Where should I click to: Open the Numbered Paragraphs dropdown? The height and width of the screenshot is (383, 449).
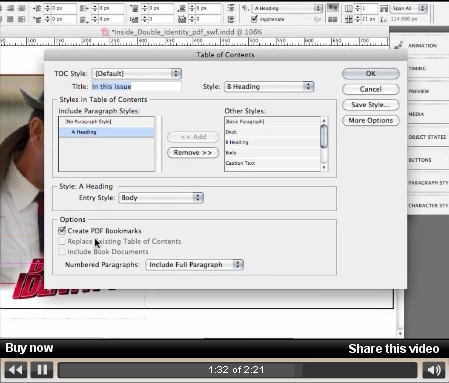click(x=195, y=265)
